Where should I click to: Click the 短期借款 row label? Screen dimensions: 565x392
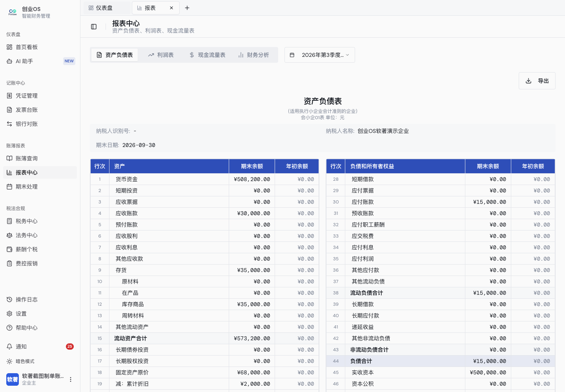(363, 179)
